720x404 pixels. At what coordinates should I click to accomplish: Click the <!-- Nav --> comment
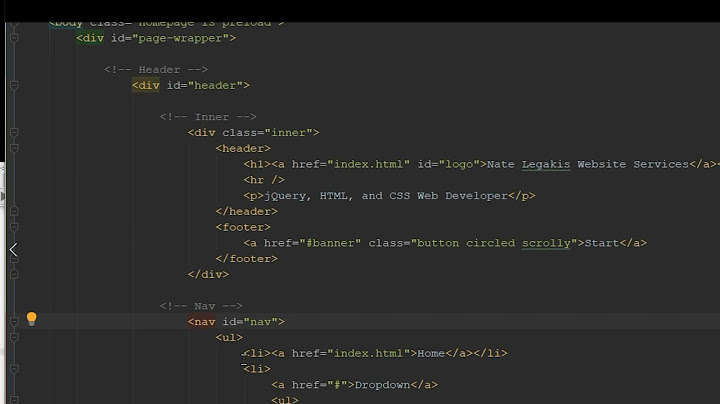[201, 306]
